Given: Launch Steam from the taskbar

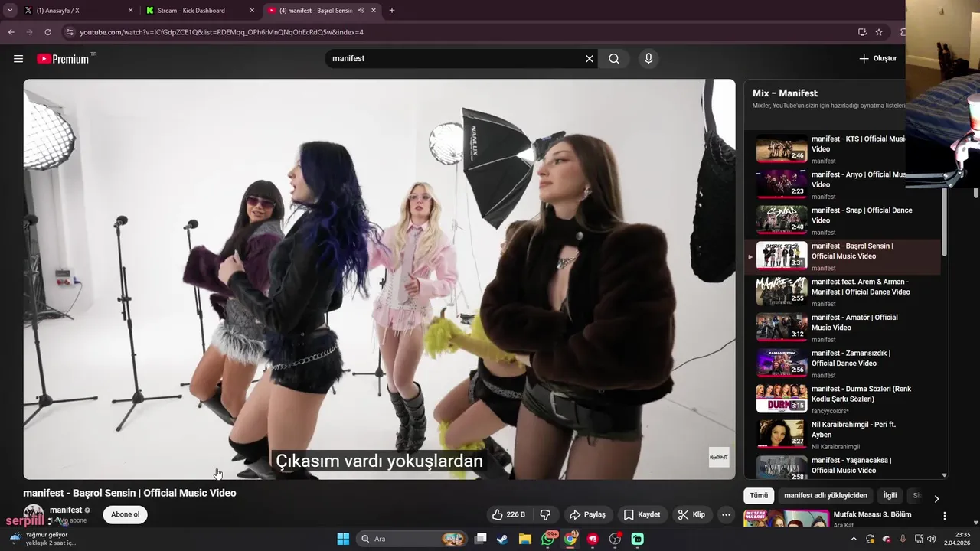Looking at the screenshot, I should 502,539.
